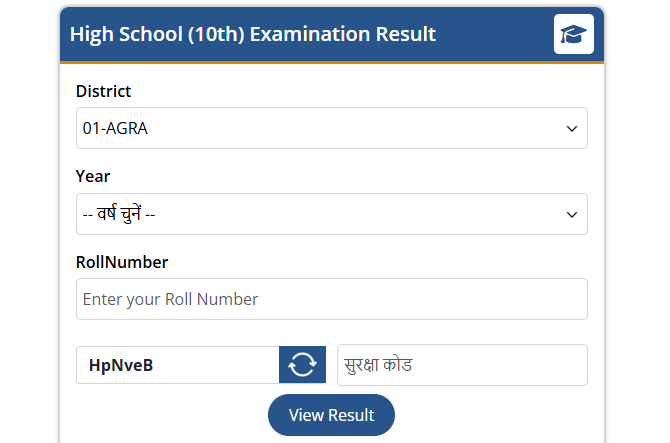The width and height of the screenshot is (670, 443).
Task: Click the white graduation hat badge
Action: [x=573, y=34]
